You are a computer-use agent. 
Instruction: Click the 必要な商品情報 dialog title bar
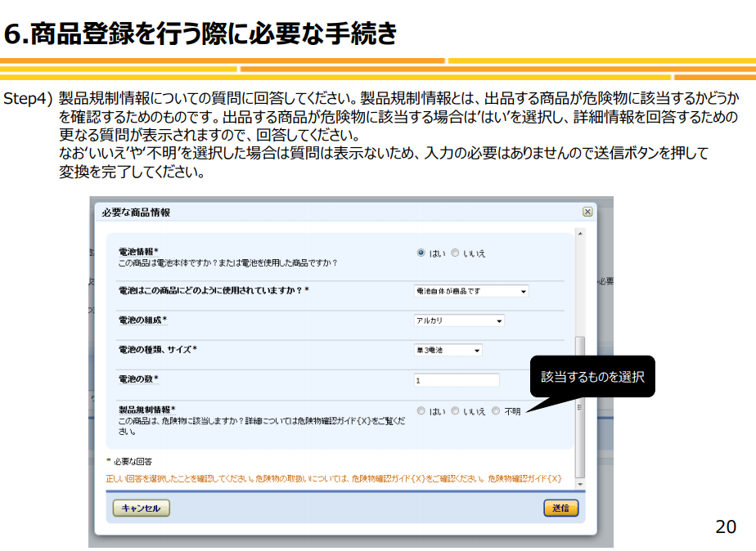pyautogui.click(x=327, y=212)
